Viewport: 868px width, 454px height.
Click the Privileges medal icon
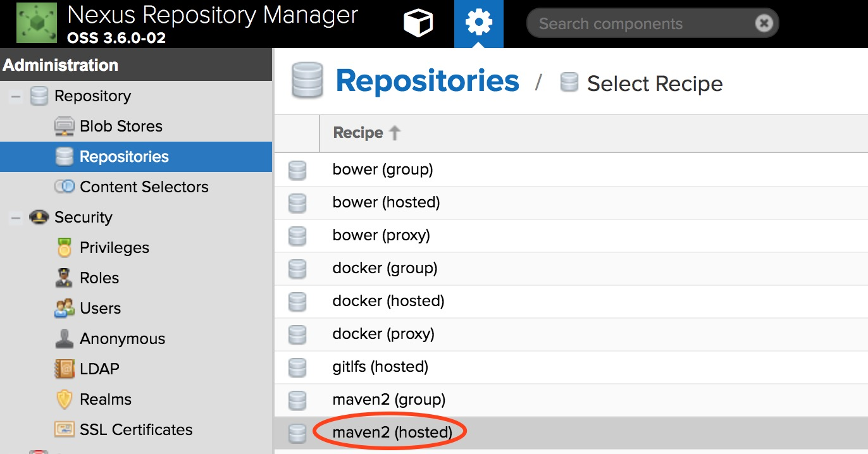click(x=64, y=247)
